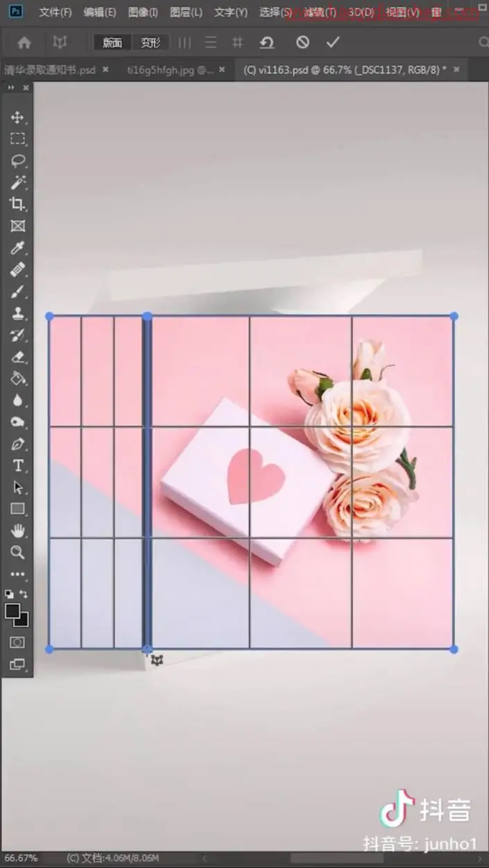Click the background color swatch

[24, 621]
